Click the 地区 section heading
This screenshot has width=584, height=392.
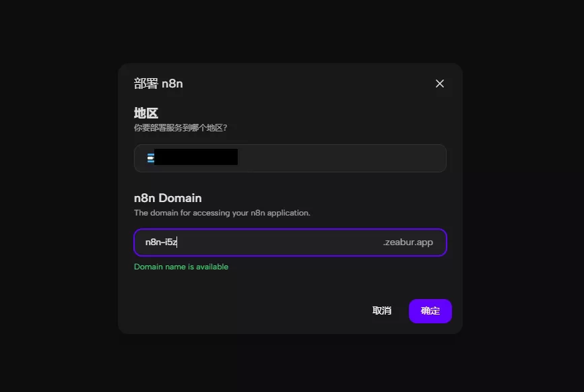146,112
